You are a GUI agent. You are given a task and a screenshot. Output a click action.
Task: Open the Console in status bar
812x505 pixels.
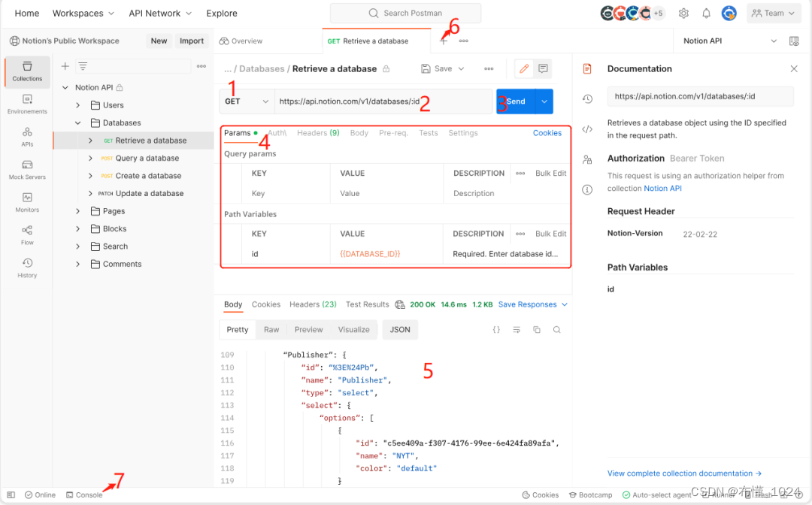coord(84,495)
